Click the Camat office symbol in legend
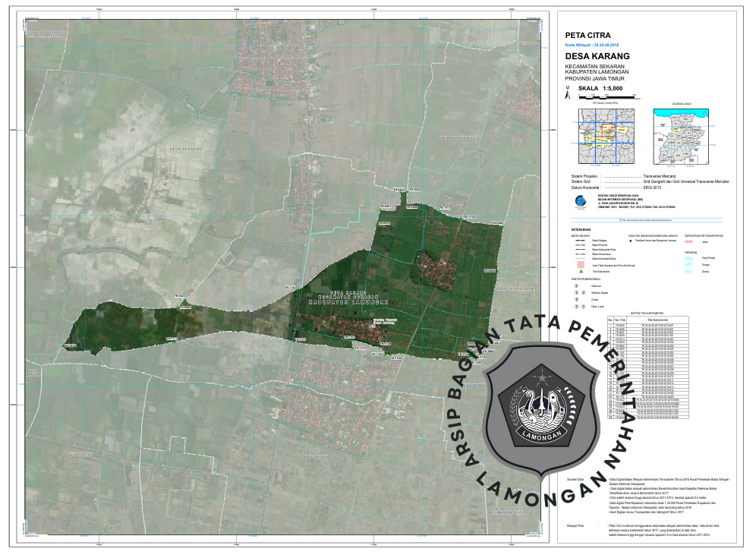The image size is (756, 558). pyautogui.click(x=575, y=300)
